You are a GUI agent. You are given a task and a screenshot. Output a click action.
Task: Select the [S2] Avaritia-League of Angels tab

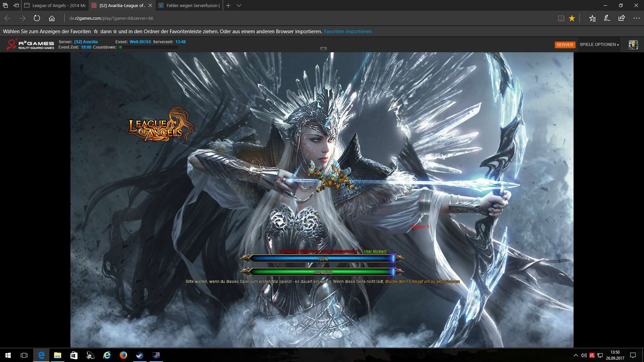coord(122,5)
